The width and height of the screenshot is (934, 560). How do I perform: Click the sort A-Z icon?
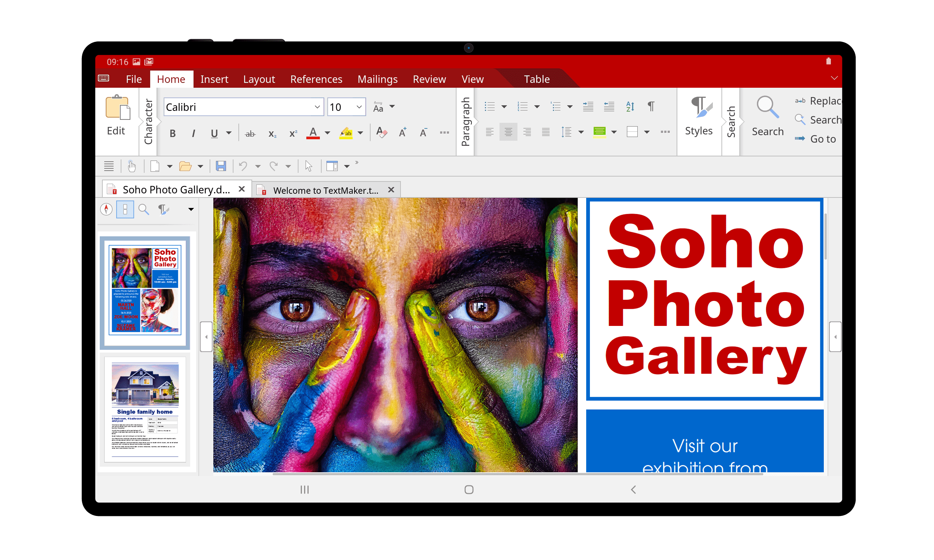[630, 106]
